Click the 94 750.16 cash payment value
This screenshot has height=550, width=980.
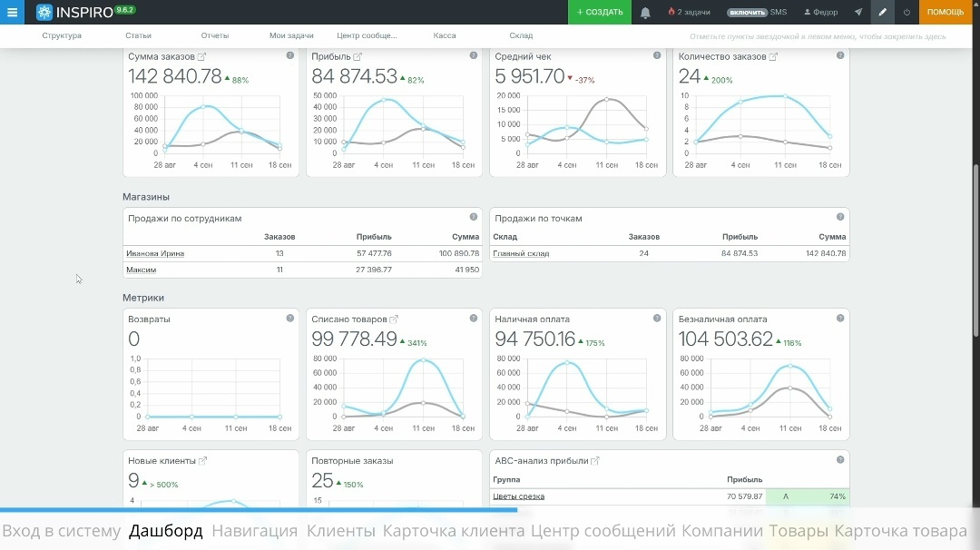point(535,339)
